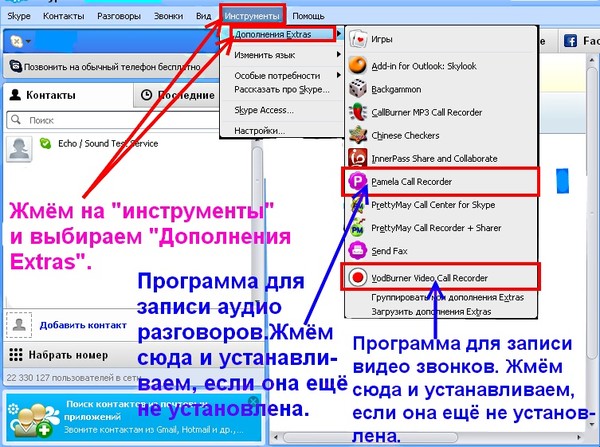Viewport: 600px width, 447px height.
Task: Select Echo / Sound Test Service contact
Action: tap(108, 144)
